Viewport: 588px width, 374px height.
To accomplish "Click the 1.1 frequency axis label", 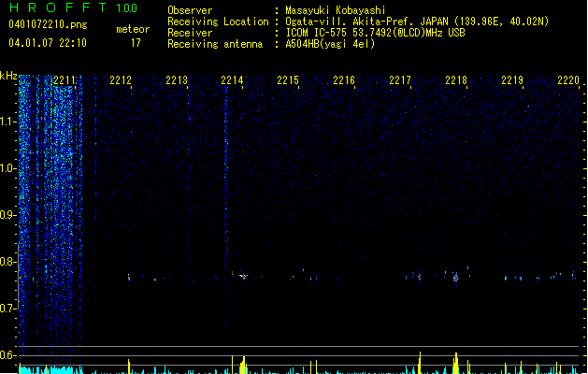I will (x=7, y=122).
